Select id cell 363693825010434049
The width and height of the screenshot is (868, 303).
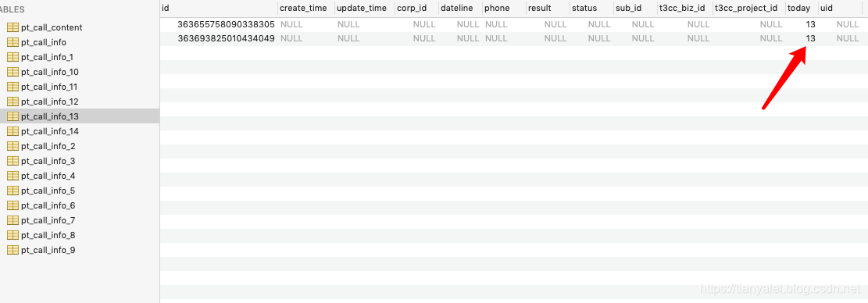tap(226, 39)
